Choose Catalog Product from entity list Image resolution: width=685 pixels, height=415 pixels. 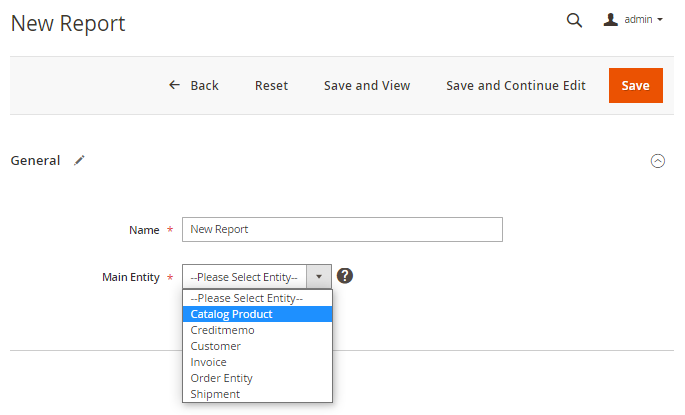point(232,314)
